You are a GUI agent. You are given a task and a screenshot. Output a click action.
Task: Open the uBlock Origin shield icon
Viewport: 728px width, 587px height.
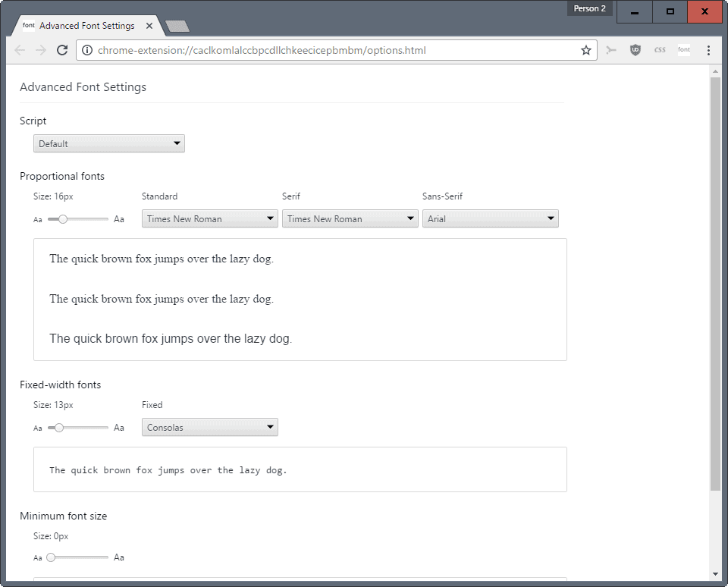[635, 49]
